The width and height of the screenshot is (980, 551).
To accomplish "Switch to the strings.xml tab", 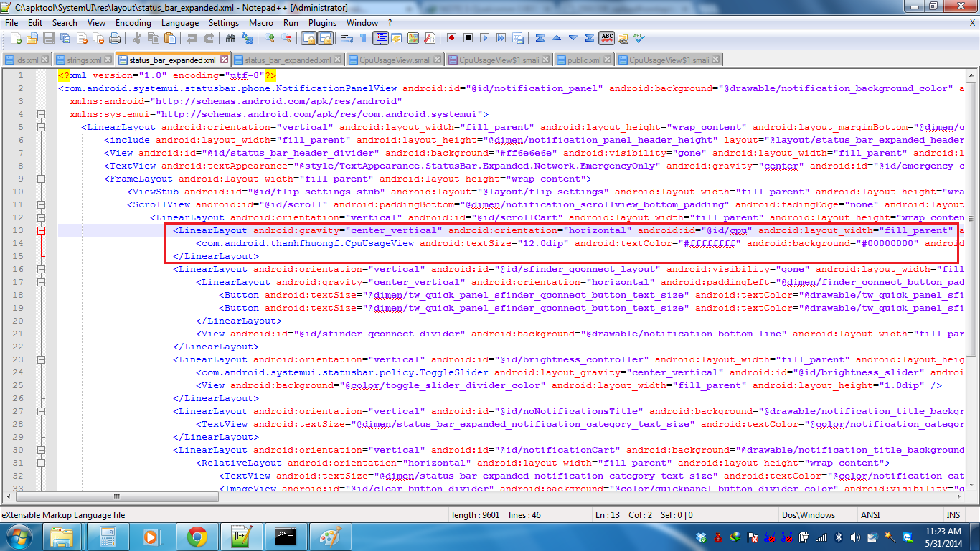I will 83,60.
